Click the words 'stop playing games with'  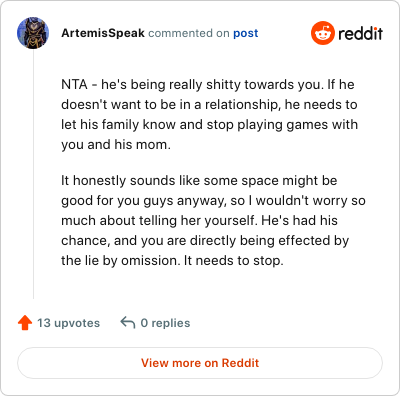[278, 124]
